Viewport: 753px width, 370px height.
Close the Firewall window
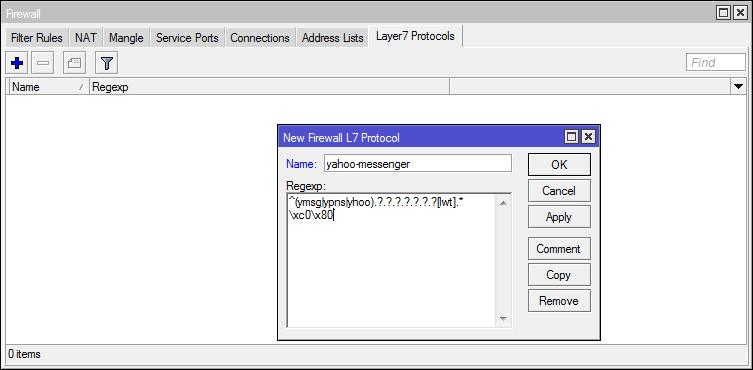[x=740, y=13]
